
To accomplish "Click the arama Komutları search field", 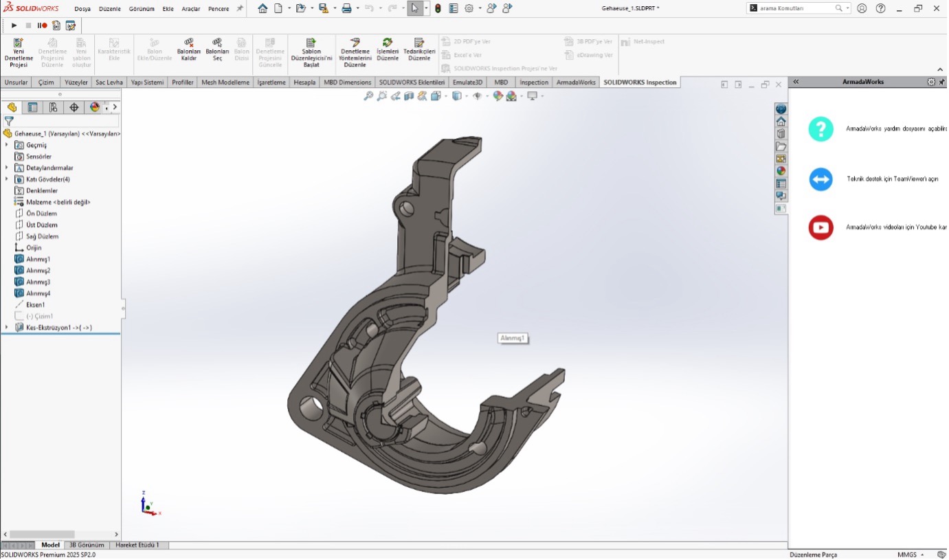I will 797,8.
